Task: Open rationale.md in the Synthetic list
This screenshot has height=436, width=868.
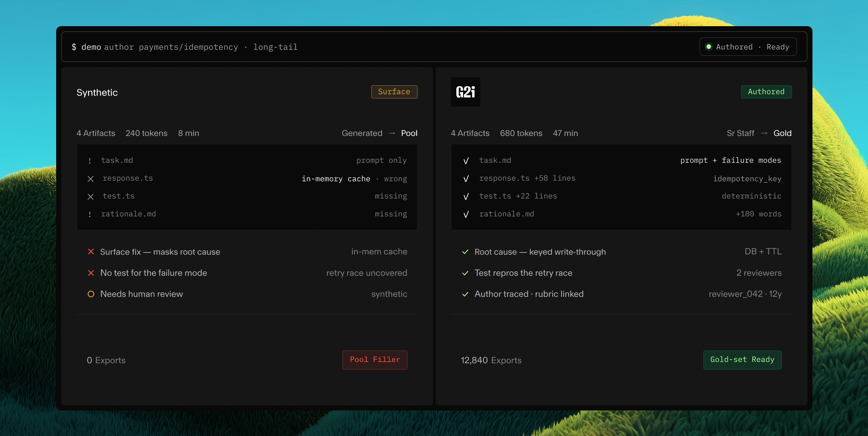Action: 128,214
